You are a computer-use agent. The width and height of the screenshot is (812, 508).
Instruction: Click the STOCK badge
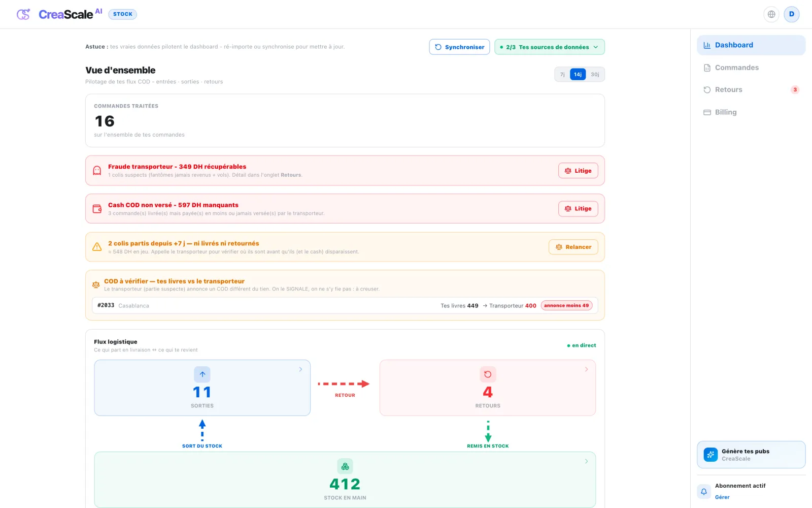click(123, 14)
